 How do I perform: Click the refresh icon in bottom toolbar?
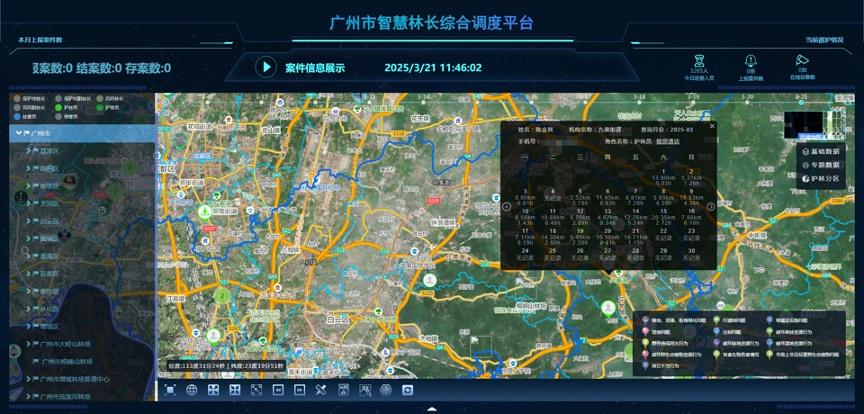(408, 389)
